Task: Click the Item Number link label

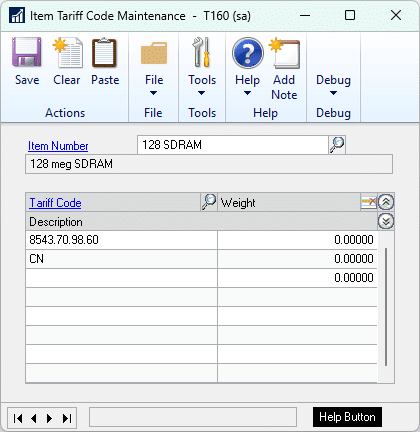Action: [x=58, y=146]
